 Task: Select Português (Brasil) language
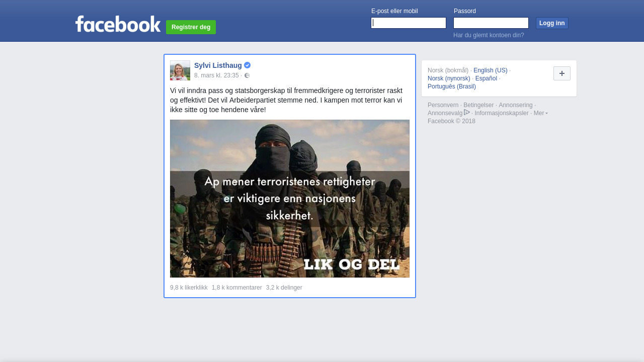tap(451, 86)
